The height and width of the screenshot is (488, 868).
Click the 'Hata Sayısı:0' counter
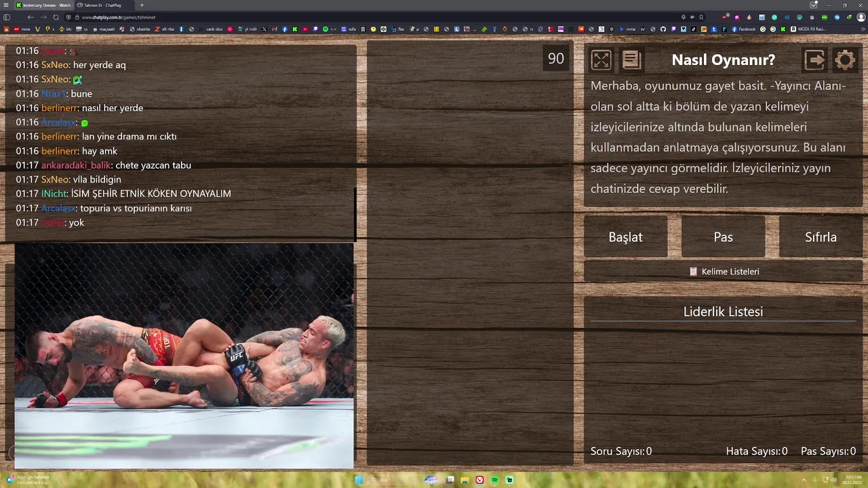[x=757, y=451]
